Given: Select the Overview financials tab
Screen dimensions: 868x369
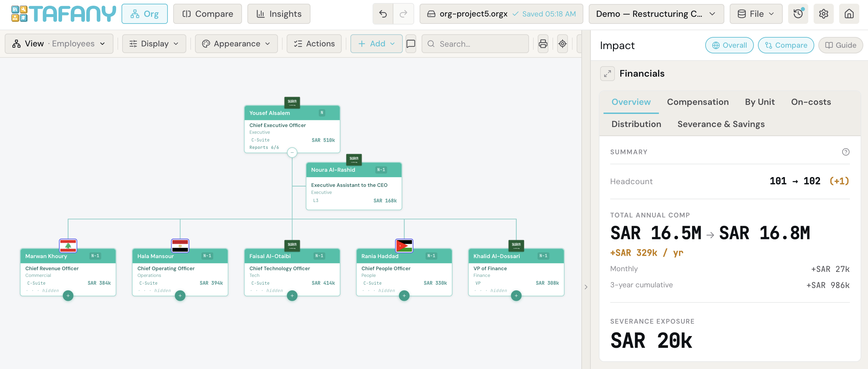Looking at the screenshot, I should click(631, 102).
